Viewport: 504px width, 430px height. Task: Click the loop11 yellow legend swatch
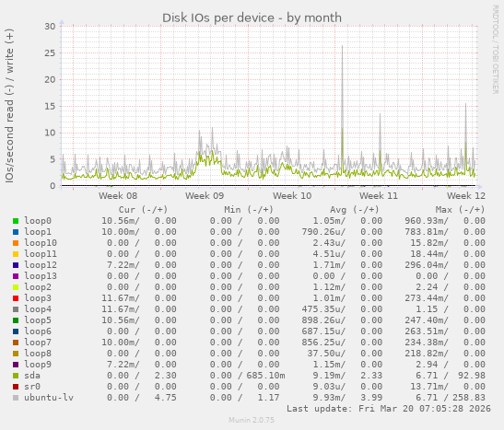[x=16, y=254]
